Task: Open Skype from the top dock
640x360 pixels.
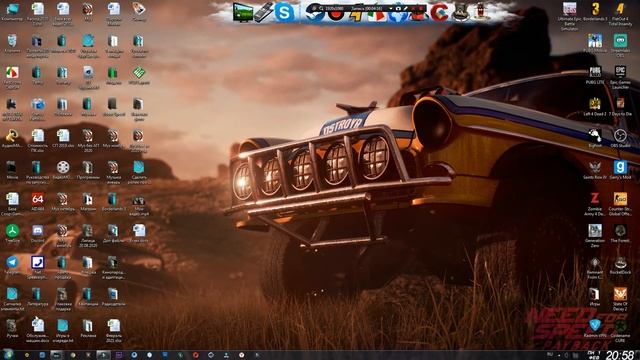Action: pyautogui.click(x=284, y=12)
